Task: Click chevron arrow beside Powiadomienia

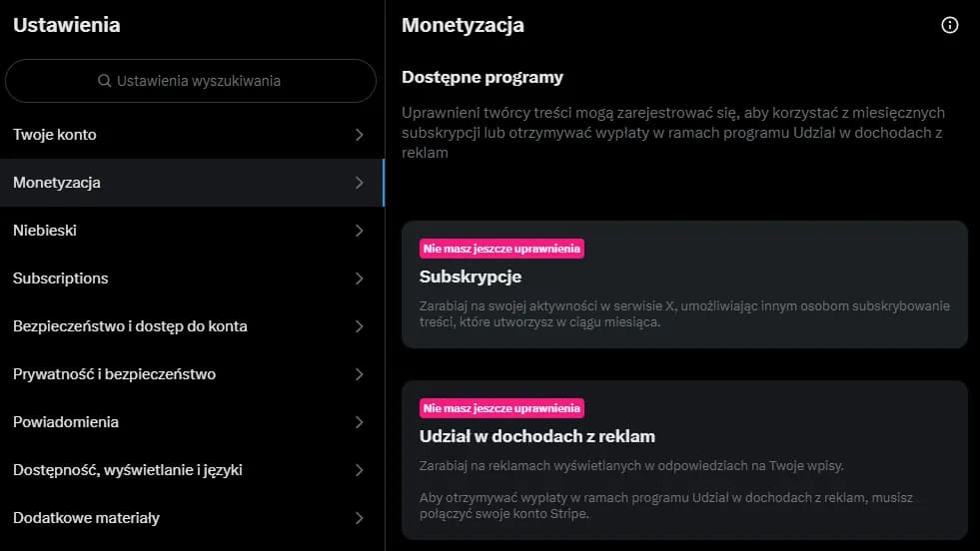Action: click(360, 422)
